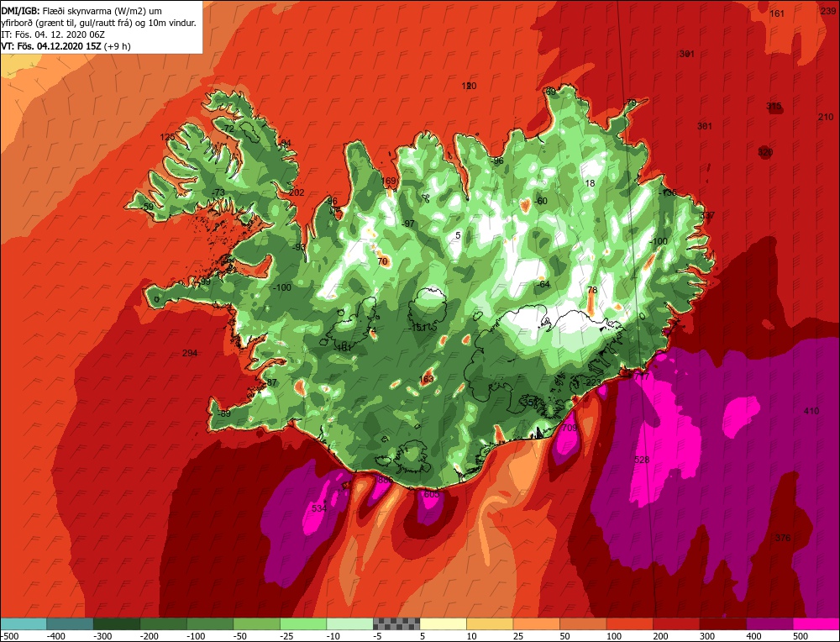Click the orange swatch between 25 and 50
Viewport: 840px width, 642px height.
536,624
